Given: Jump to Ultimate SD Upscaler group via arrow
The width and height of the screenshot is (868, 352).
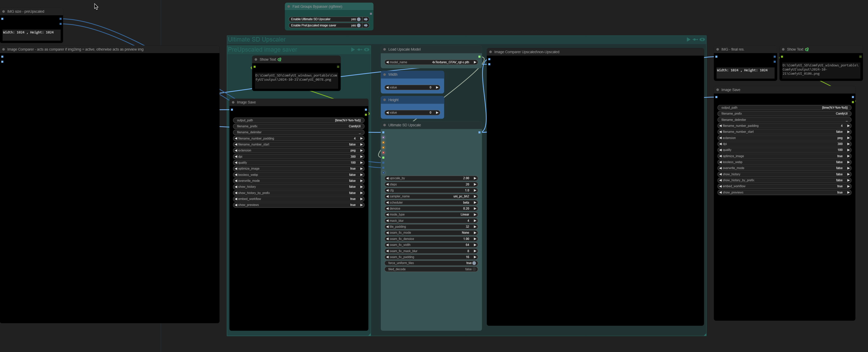Looking at the screenshot, I should tap(366, 19).
